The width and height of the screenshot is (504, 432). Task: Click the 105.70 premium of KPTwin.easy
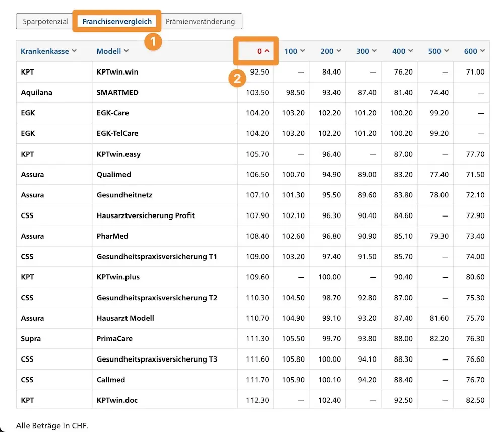258,154
